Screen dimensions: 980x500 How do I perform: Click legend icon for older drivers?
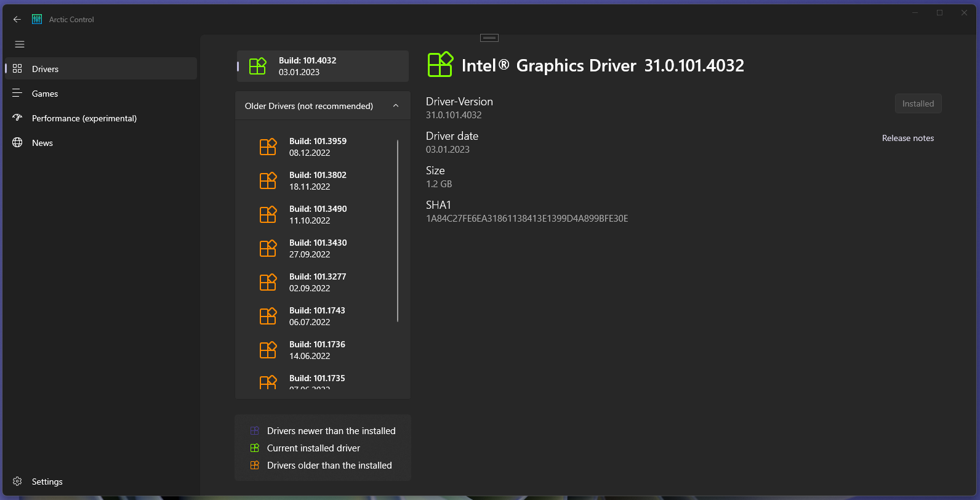255,466
